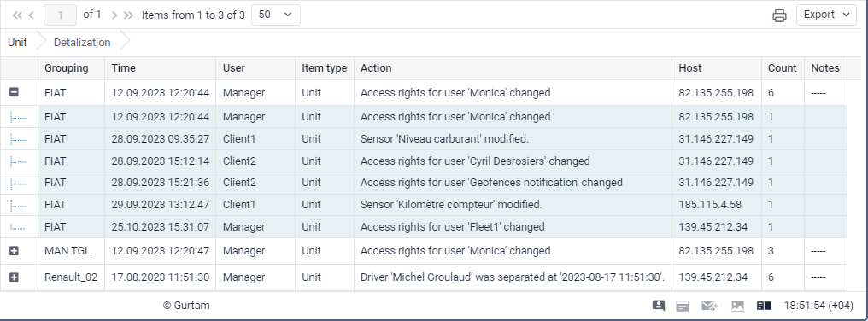Go to the previous page arrow
The image size is (868, 321).
coord(32,15)
